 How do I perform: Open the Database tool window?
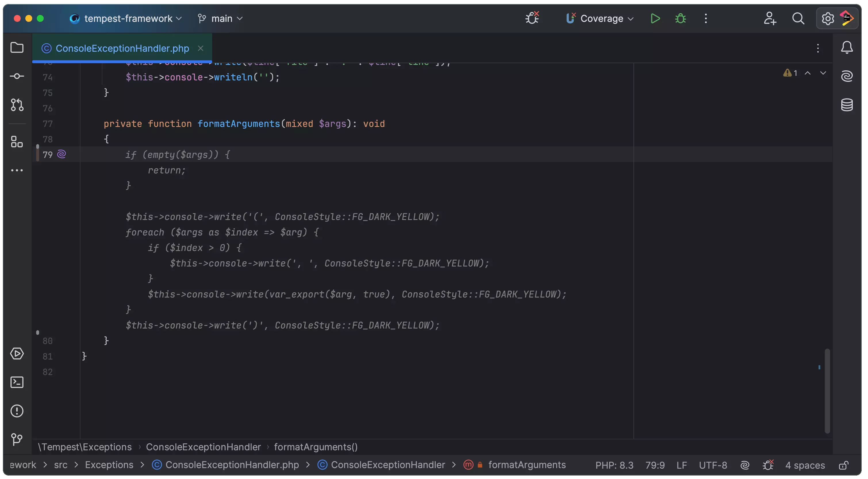(x=847, y=105)
